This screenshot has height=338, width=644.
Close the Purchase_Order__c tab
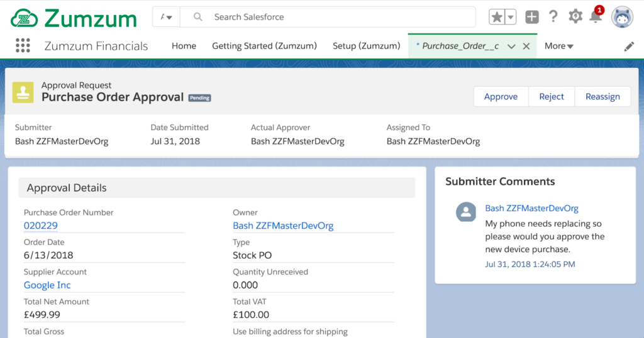pos(526,46)
